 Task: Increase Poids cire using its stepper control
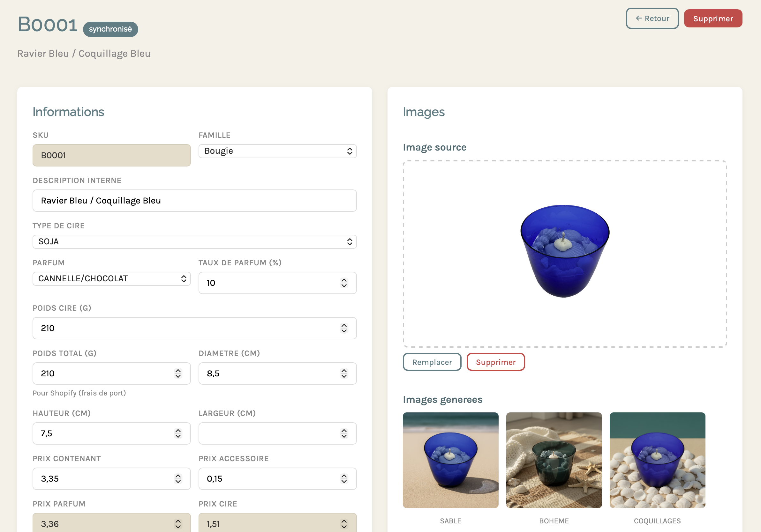coord(344,328)
